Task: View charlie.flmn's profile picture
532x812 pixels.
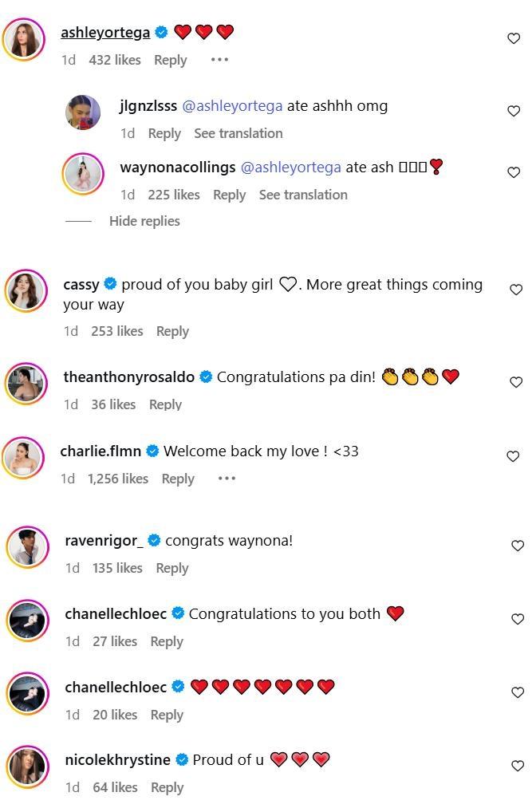Action: pos(23,457)
